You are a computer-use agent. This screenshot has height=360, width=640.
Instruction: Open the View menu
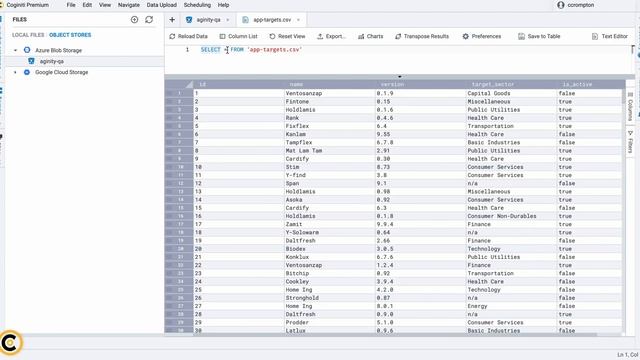click(105, 5)
